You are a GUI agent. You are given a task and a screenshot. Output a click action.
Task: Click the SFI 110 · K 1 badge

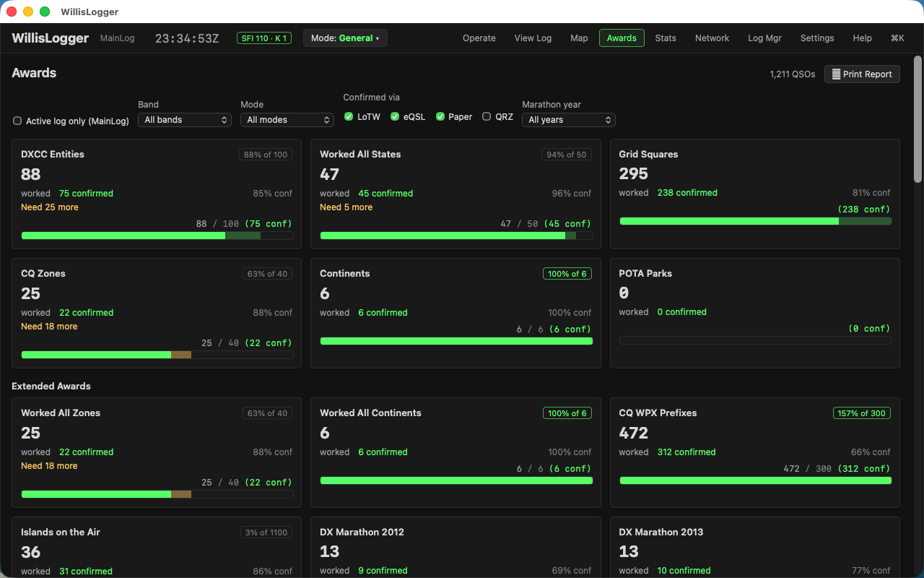point(264,38)
